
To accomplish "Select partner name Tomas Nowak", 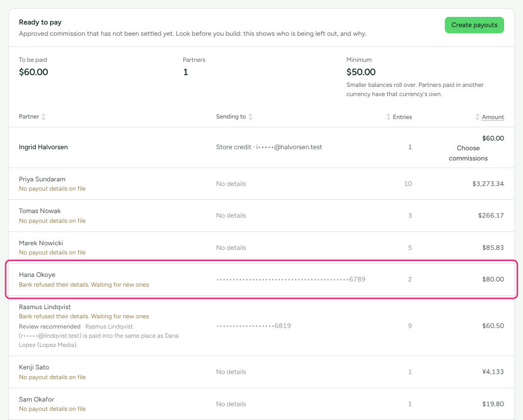I will (40, 211).
